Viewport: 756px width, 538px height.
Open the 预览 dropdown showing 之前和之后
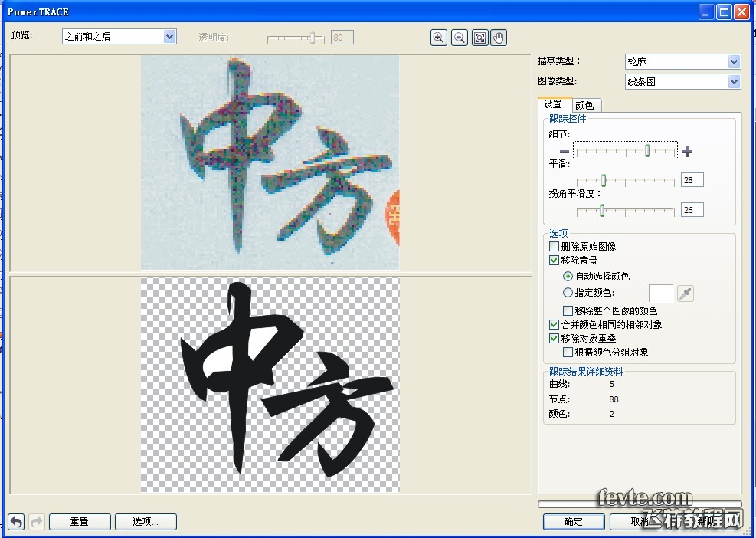[x=119, y=37]
